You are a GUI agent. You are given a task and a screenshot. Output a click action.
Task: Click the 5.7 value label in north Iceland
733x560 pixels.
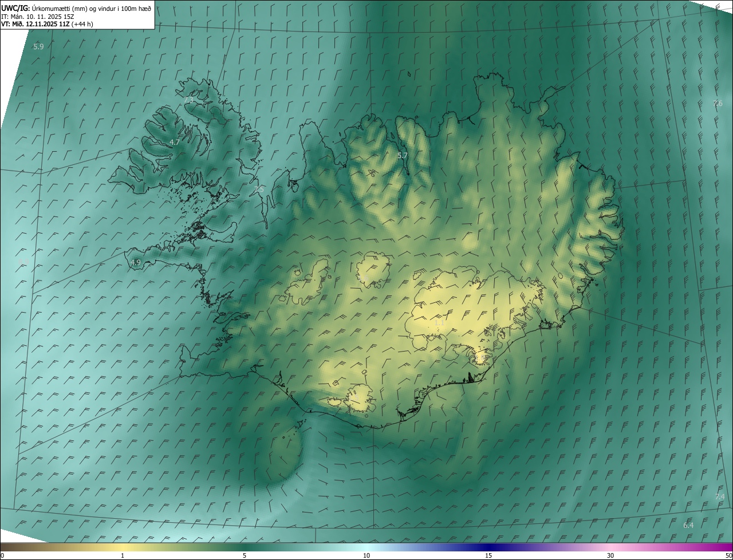[403, 155]
